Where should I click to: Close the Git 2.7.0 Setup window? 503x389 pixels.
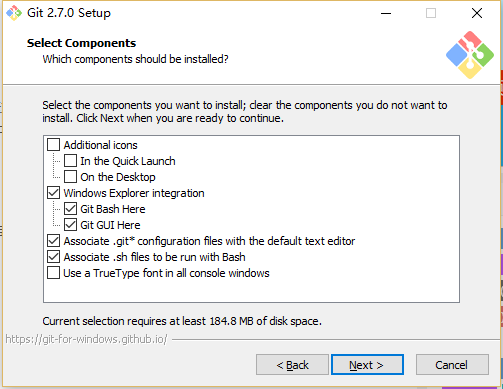pyautogui.click(x=477, y=13)
